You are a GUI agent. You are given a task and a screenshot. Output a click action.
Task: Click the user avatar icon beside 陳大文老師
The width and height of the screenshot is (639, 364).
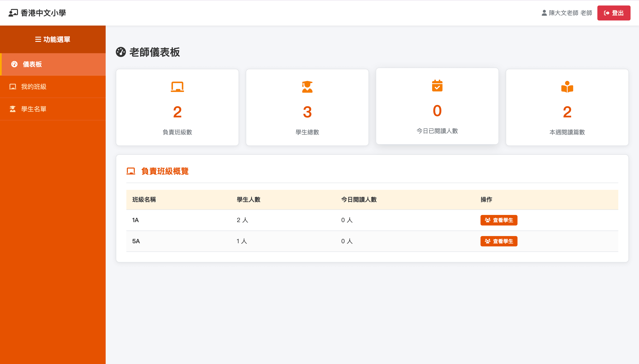[544, 13]
